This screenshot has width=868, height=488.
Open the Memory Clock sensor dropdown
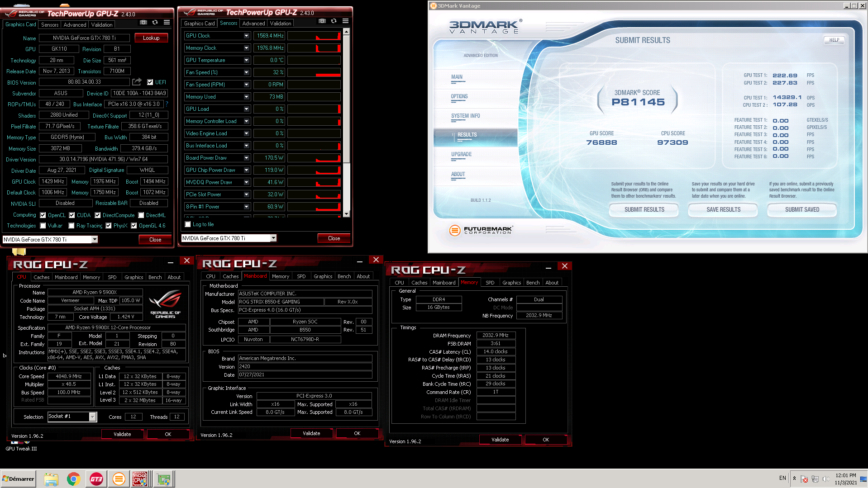point(247,48)
